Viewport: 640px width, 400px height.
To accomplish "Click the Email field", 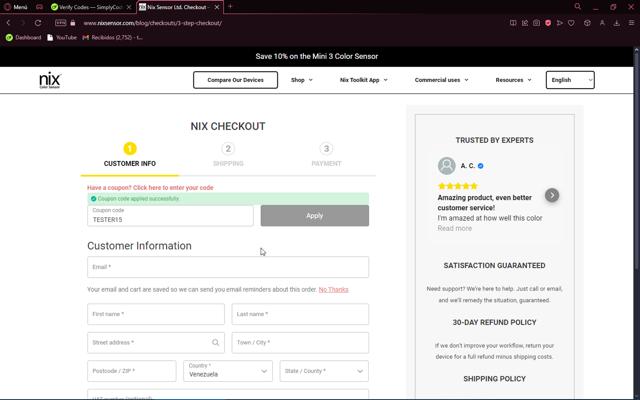I will click(228, 267).
